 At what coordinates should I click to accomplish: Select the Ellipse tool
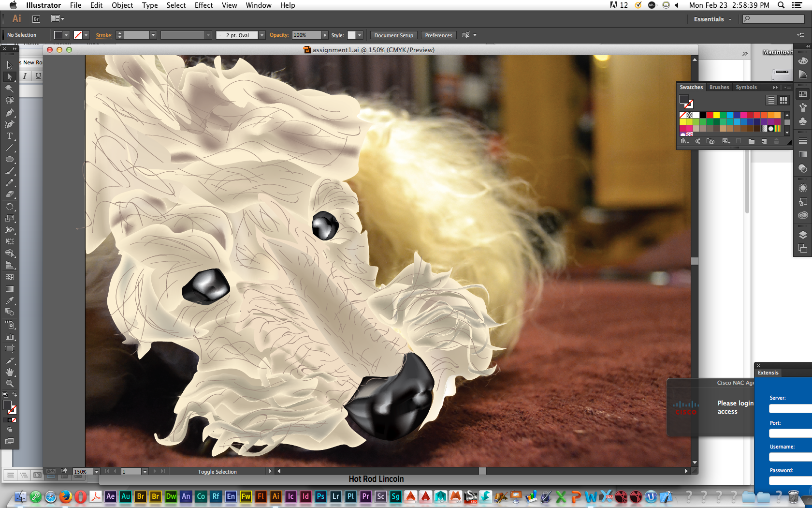(x=9, y=159)
